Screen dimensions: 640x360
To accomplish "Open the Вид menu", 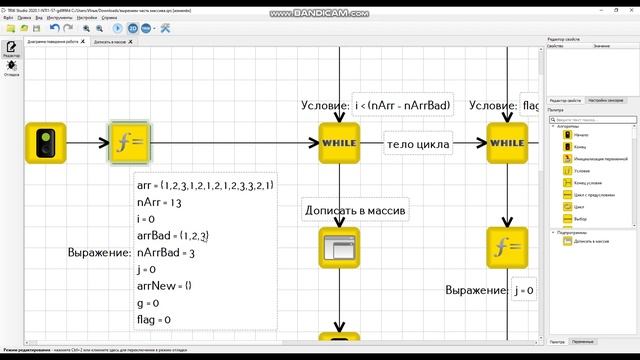I will click(39, 18).
